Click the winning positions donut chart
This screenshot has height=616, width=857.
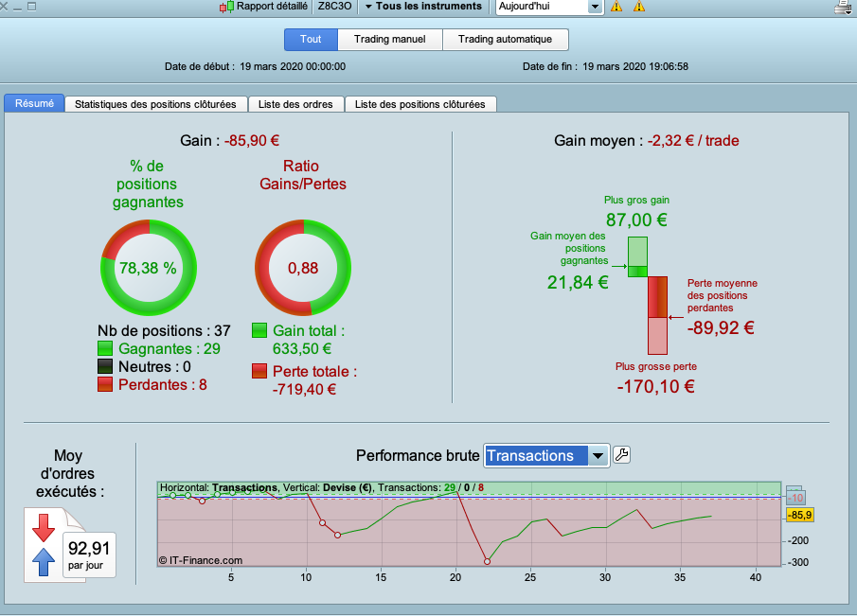click(x=148, y=268)
